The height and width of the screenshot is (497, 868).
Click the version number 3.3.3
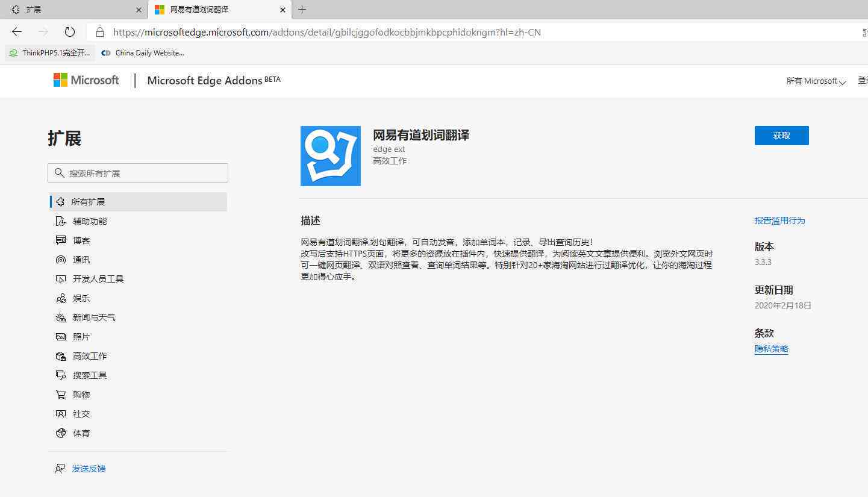[x=763, y=262]
